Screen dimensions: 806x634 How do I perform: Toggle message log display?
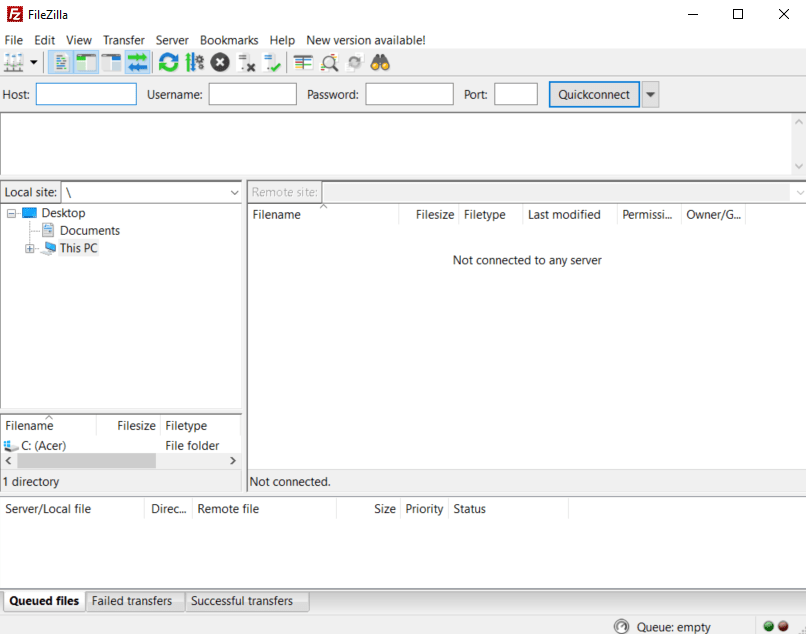pyautogui.click(x=61, y=63)
